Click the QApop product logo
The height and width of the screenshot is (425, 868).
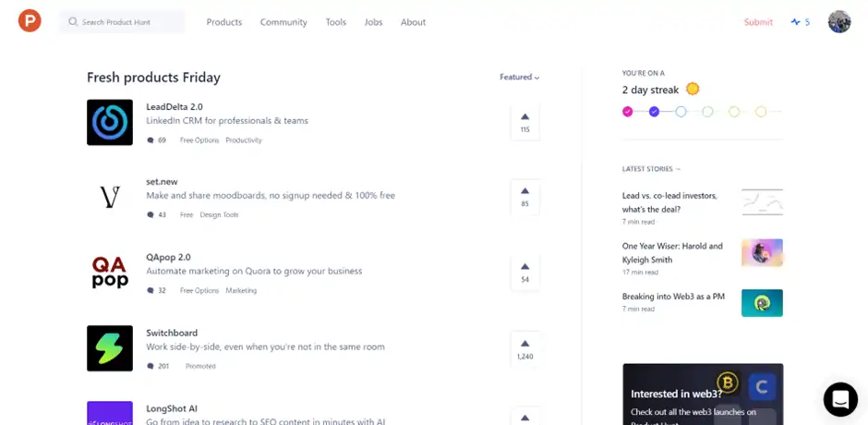coord(110,273)
